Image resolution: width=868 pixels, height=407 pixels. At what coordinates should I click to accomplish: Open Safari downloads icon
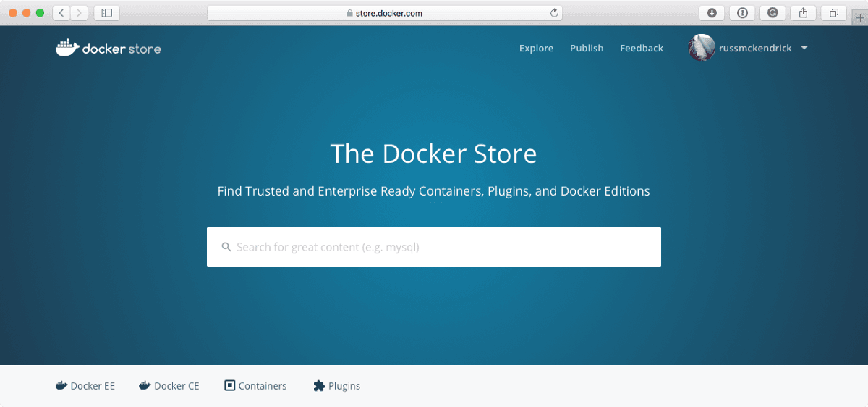click(712, 13)
